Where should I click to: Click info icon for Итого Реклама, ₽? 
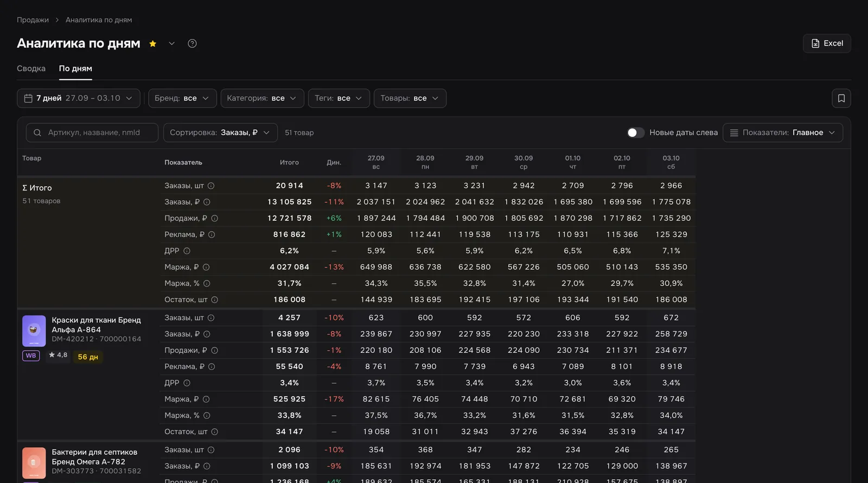tap(212, 234)
